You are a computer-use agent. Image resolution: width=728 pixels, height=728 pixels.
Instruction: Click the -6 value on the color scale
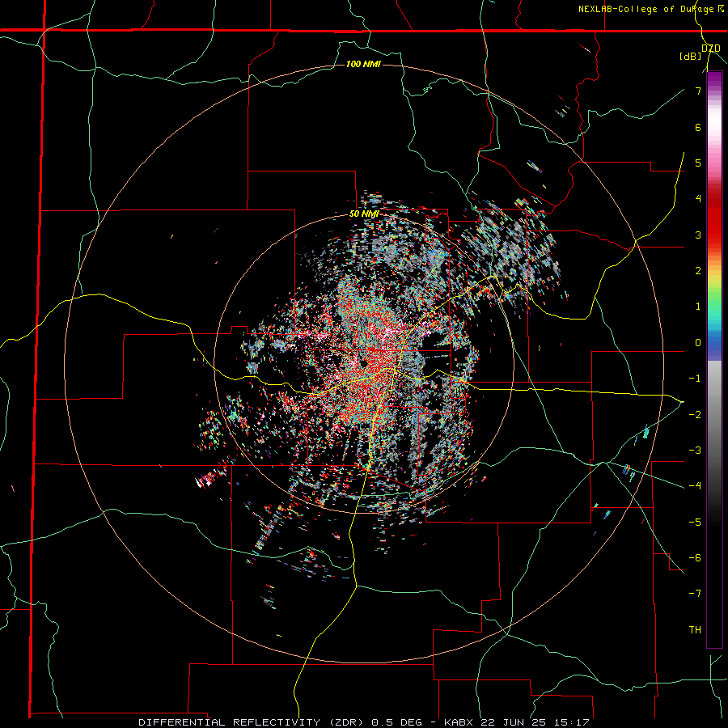click(x=695, y=558)
